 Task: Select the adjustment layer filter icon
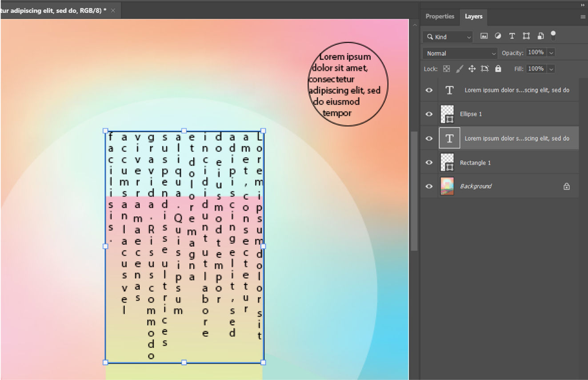498,36
